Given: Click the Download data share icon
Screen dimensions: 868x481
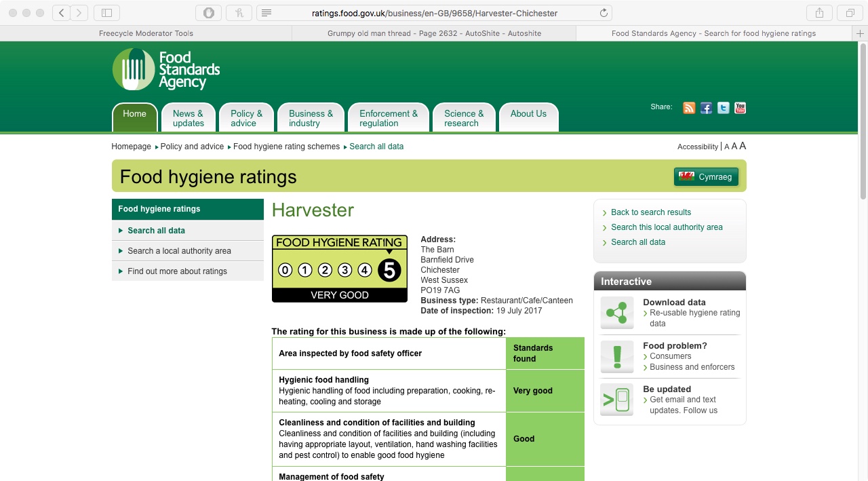Looking at the screenshot, I should pos(617,313).
